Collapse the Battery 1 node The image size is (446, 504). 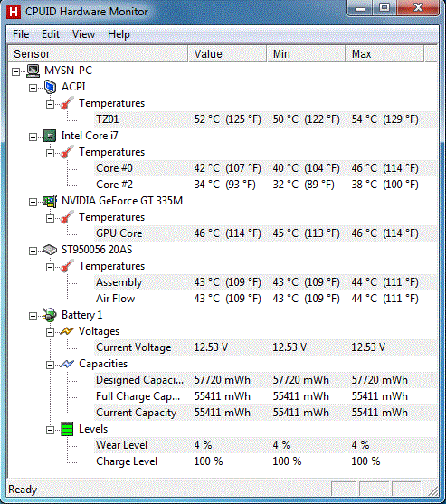pyautogui.click(x=33, y=317)
